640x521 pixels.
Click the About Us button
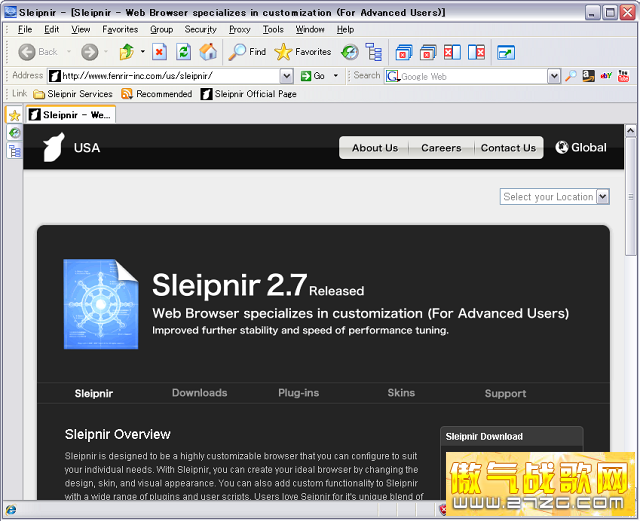(x=375, y=148)
